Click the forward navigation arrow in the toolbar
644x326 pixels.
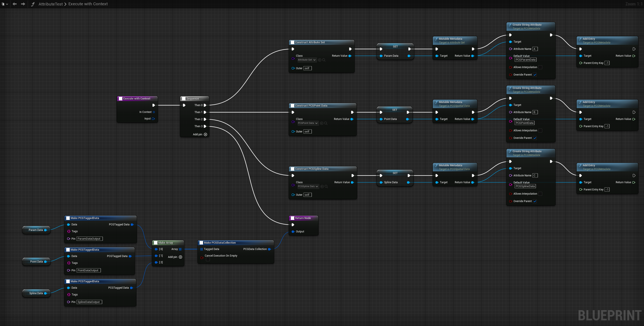pos(23,4)
